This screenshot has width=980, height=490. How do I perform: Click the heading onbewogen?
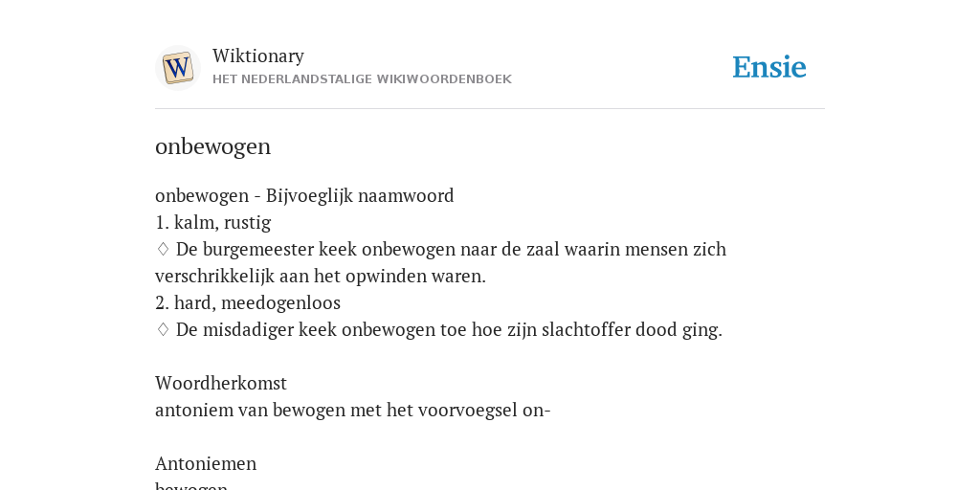(212, 146)
